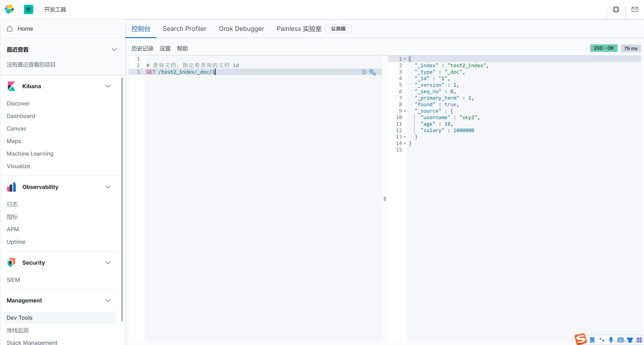
Task: Collapse the Security section chevron
Action: [108, 263]
